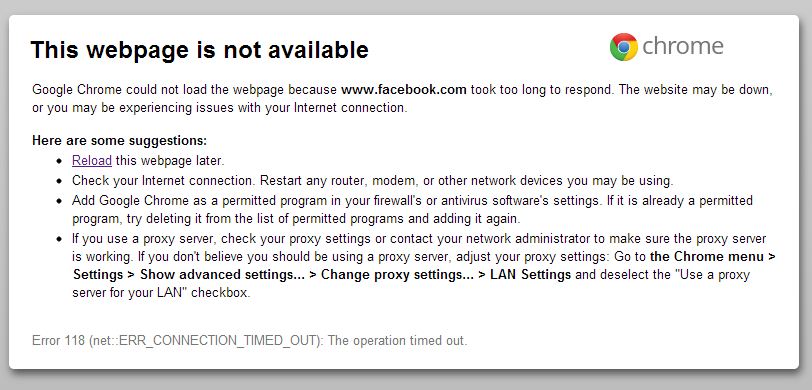Click the bullet before "Check your Internet connection"
Viewport: 812px width, 390px height.
click(60, 181)
